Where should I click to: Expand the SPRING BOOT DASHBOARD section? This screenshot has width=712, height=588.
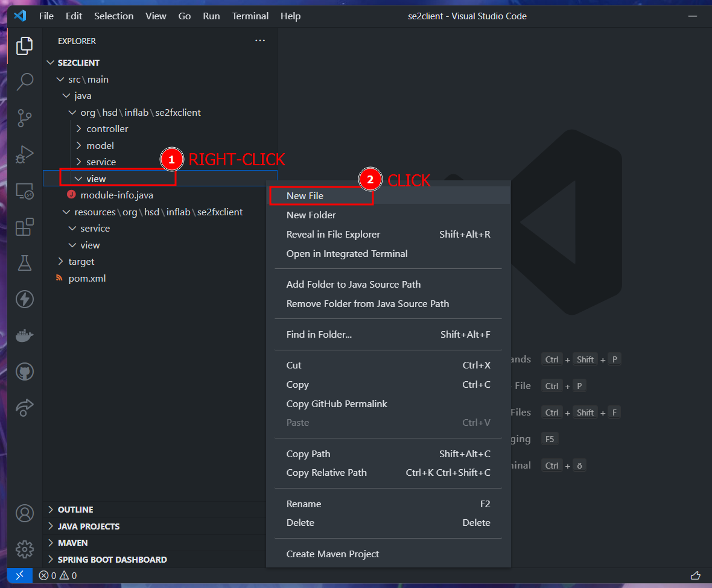51,560
